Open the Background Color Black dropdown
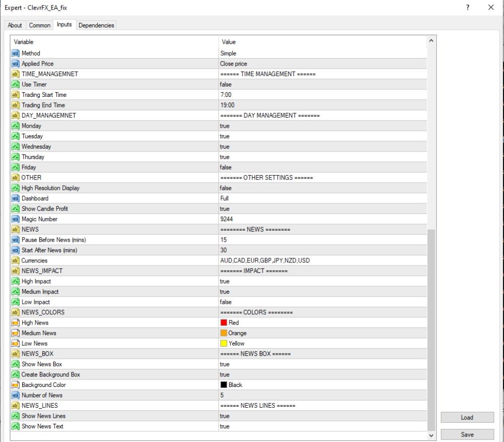 (x=323, y=385)
